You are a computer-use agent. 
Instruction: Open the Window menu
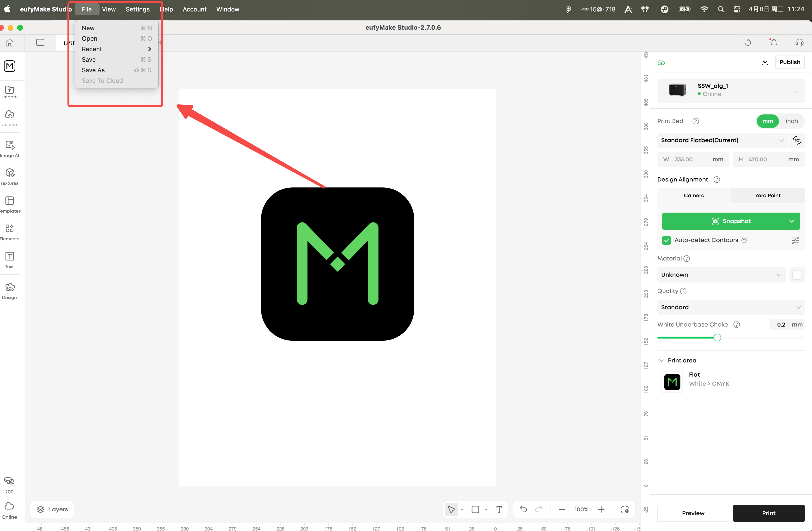[228, 9]
